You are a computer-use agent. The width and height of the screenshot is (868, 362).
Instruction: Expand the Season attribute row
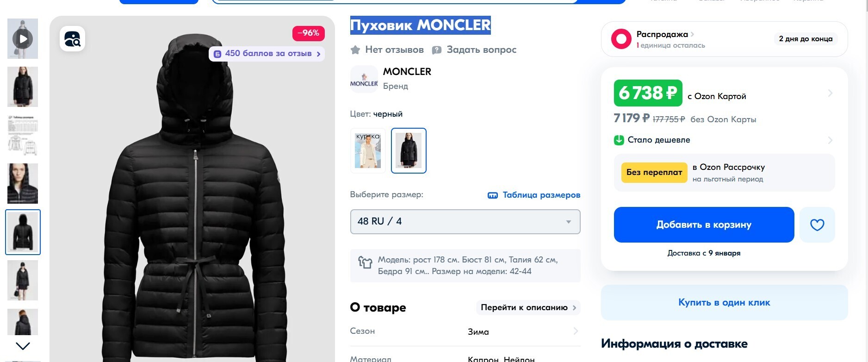[576, 331]
